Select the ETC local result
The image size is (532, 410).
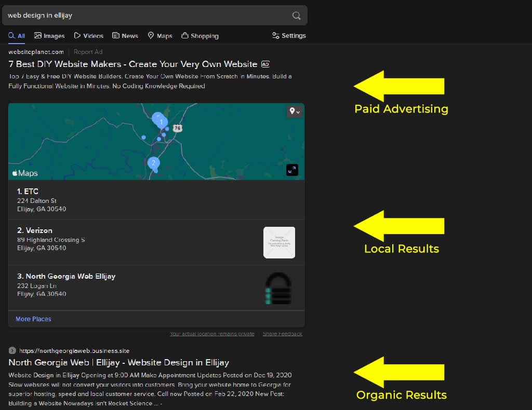pyautogui.click(x=156, y=200)
